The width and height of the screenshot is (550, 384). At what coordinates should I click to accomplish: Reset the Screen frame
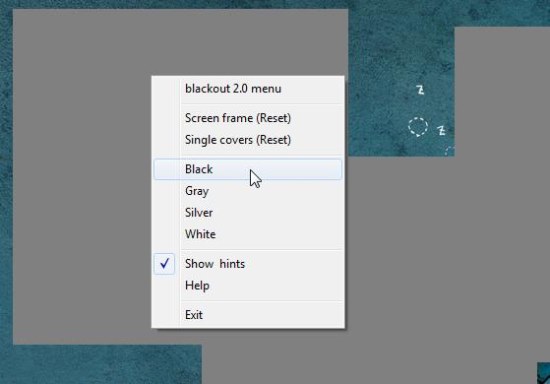click(x=248, y=118)
